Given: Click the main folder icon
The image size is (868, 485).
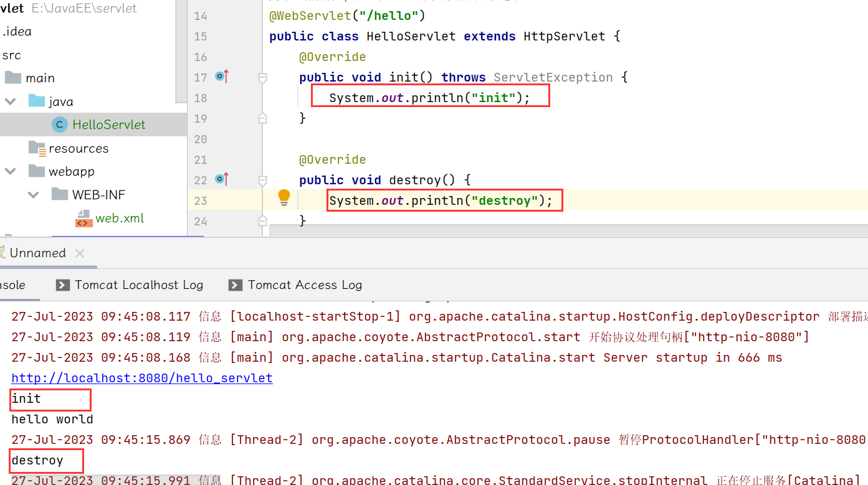Looking at the screenshot, I should (x=13, y=78).
